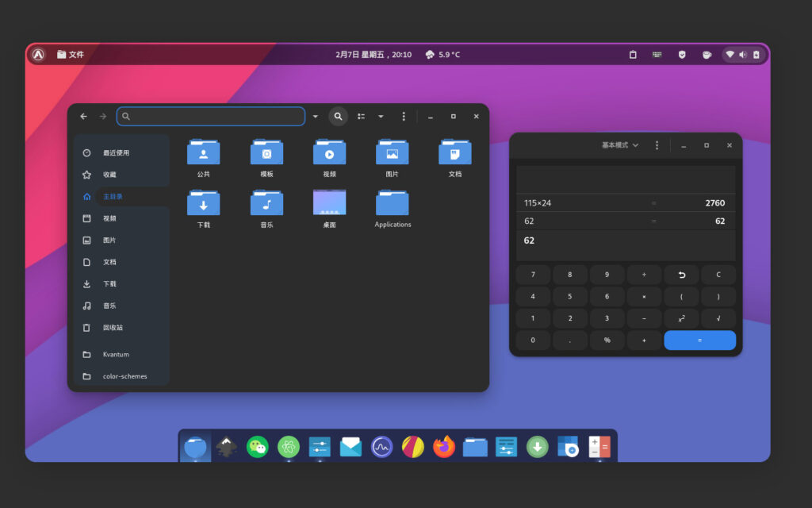Open view options dropdown in file manager
Image resolution: width=812 pixels, height=508 pixels.
[x=381, y=117]
